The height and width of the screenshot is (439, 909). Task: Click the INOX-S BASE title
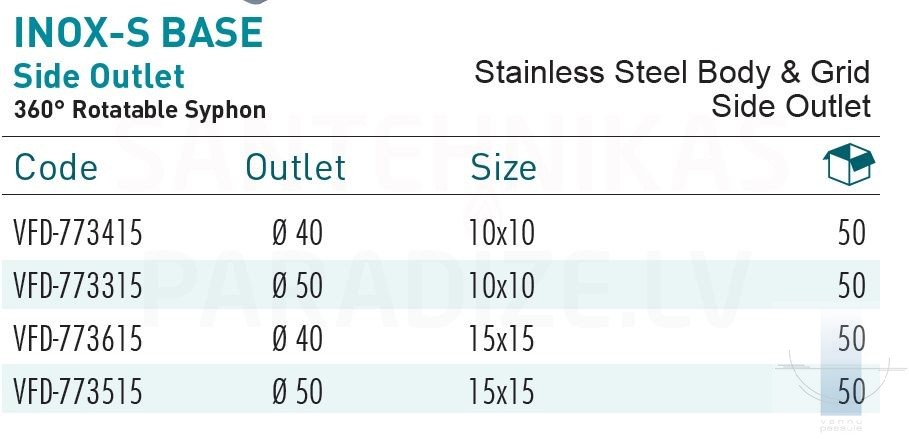tap(138, 34)
